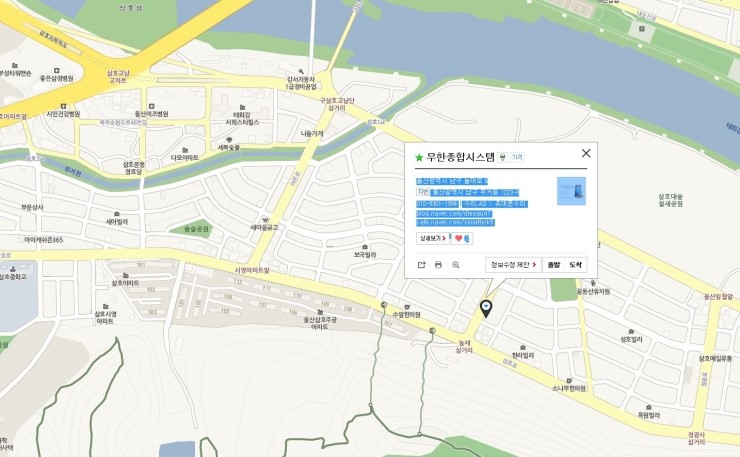Click the 태화강 서희스타힐스 building icon

click(242, 108)
